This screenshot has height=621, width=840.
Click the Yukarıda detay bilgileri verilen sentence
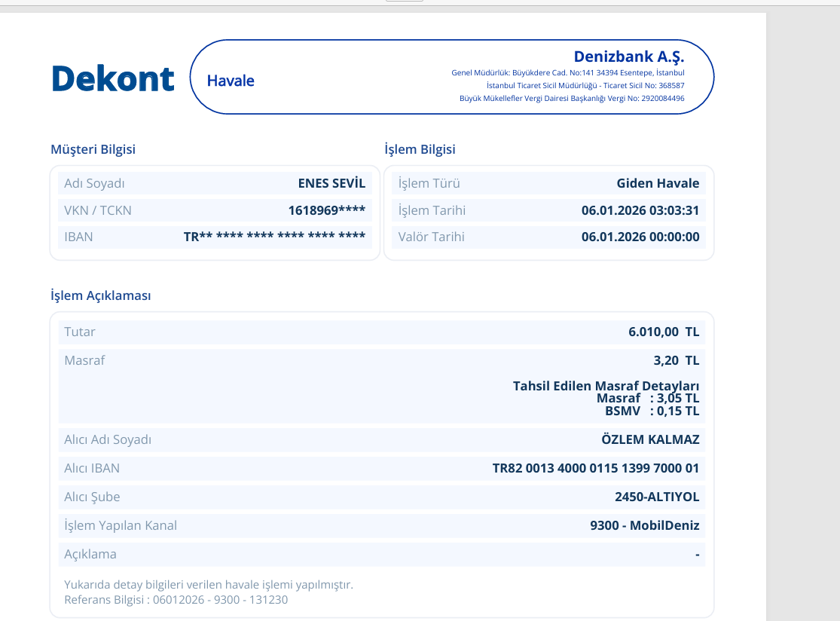pos(209,585)
